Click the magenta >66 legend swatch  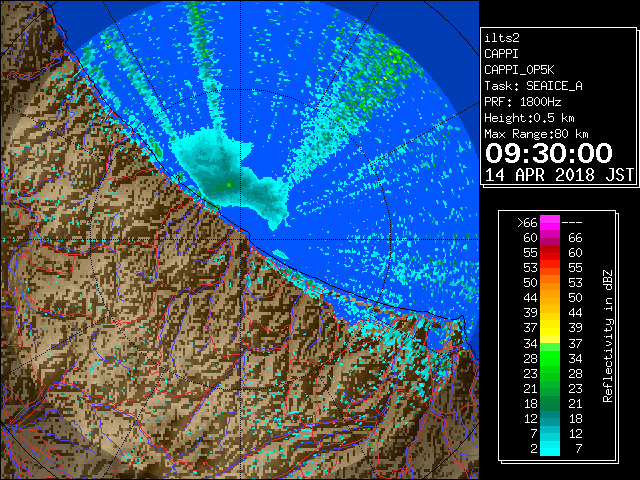pyautogui.click(x=550, y=223)
